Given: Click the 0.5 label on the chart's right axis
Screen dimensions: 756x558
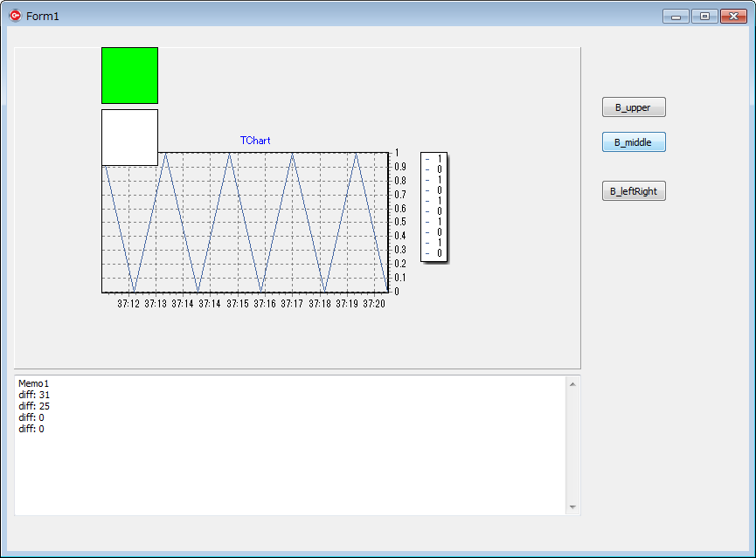Looking at the screenshot, I should [402, 221].
